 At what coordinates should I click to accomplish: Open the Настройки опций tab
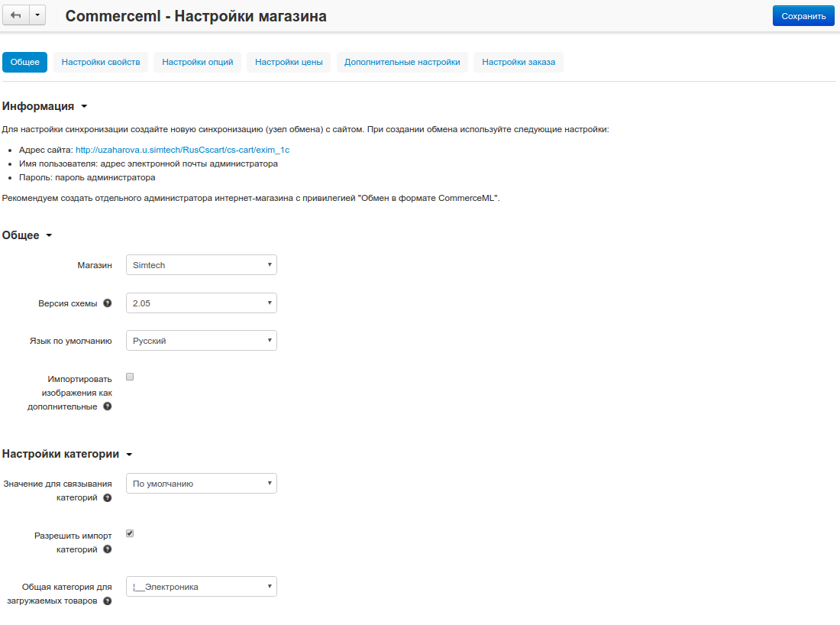coord(198,62)
